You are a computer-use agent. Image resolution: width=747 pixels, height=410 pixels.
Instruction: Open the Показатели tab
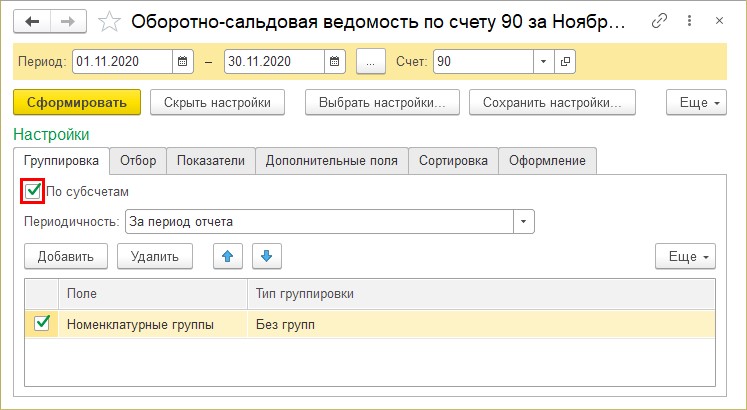[x=210, y=160]
